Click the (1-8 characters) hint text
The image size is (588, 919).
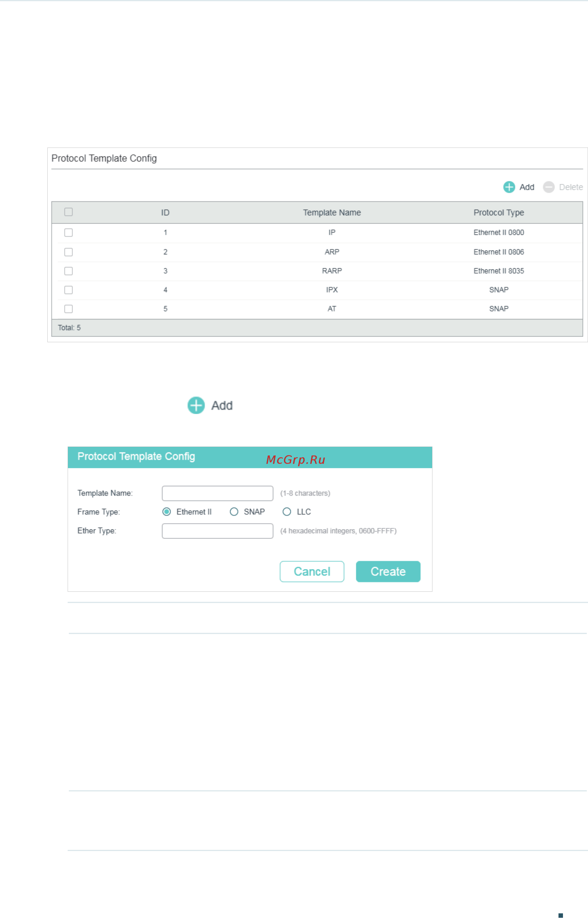pyautogui.click(x=305, y=493)
